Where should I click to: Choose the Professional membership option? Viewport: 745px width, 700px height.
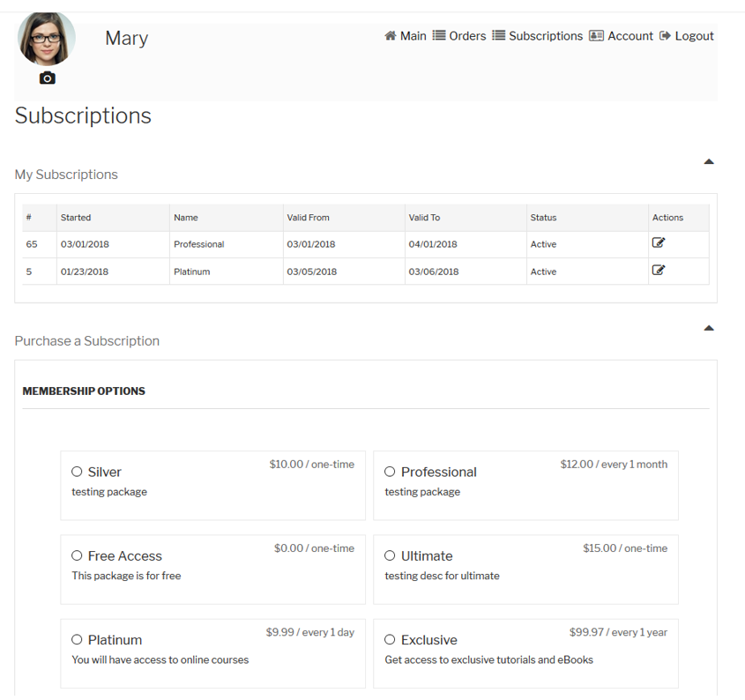click(x=390, y=472)
